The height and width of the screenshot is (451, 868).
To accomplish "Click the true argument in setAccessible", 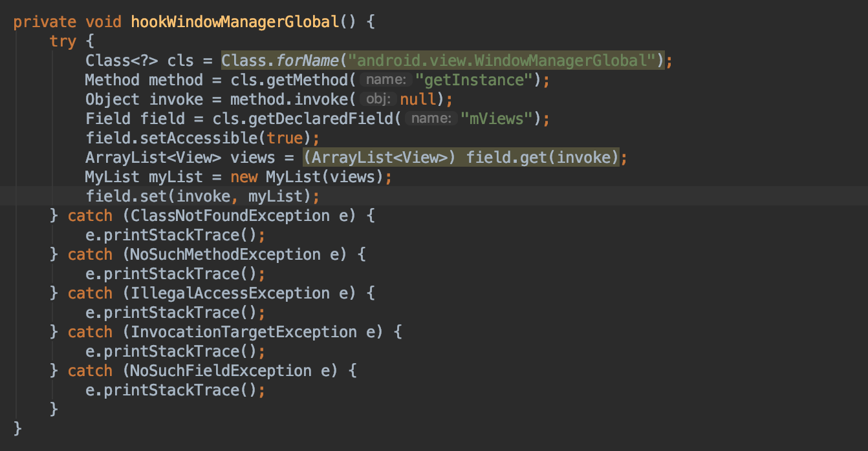I will [285, 138].
